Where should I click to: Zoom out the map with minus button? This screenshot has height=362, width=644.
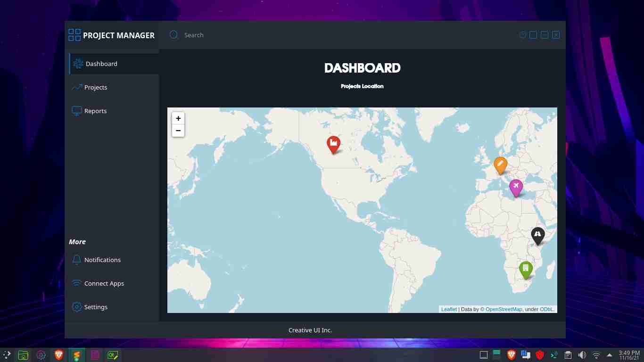coord(178,131)
